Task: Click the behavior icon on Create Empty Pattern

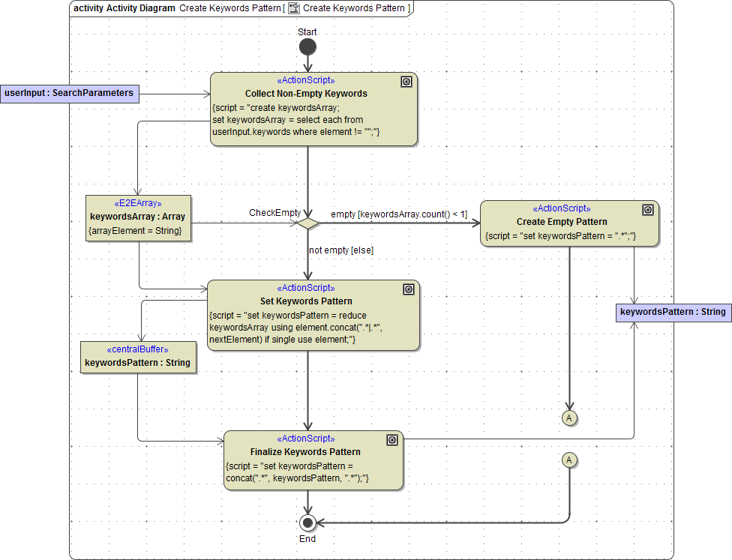Action: tap(648, 211)
